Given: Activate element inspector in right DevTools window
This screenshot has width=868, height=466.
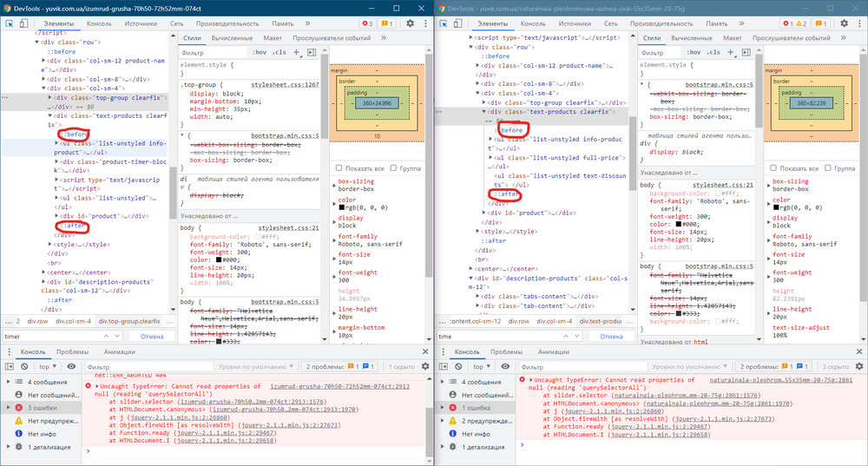Looking at the screenshot, I should point(444,23).
